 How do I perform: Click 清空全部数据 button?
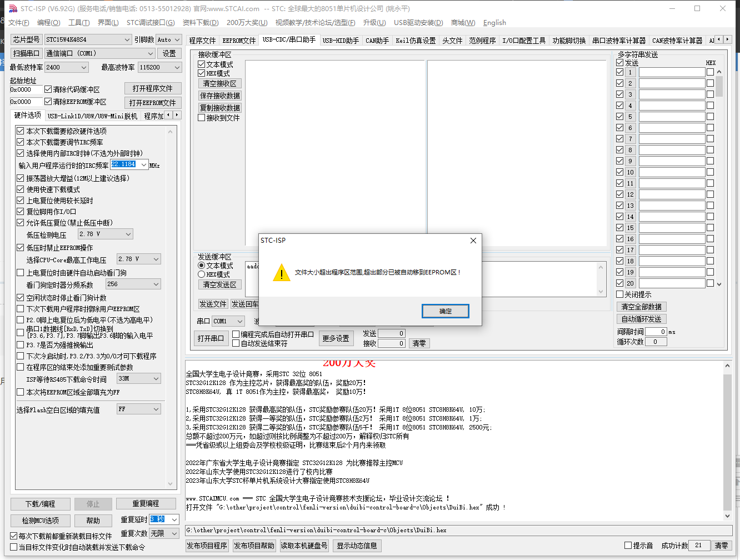coord(641,307)
